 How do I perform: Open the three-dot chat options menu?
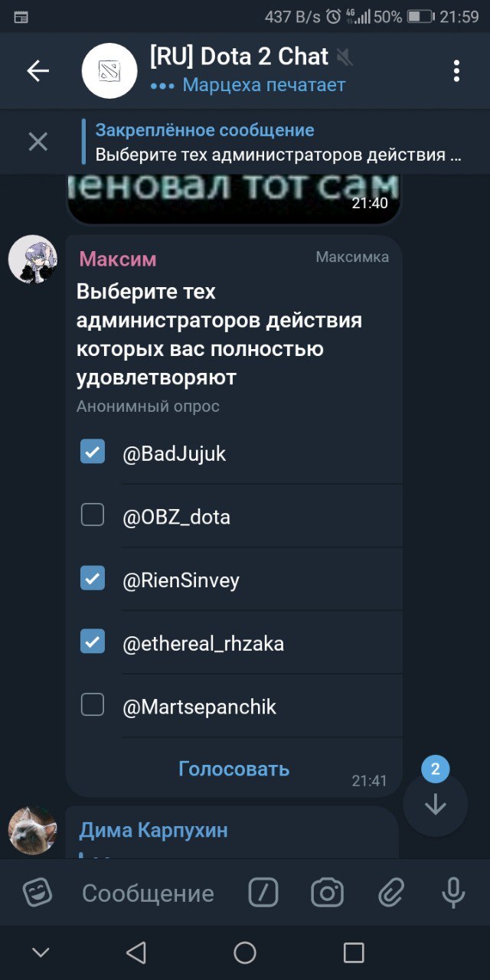pyautogui.click(x=456, y=71)
